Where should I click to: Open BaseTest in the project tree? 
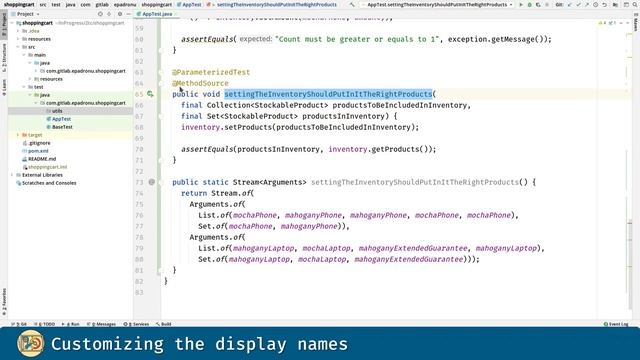62,127
